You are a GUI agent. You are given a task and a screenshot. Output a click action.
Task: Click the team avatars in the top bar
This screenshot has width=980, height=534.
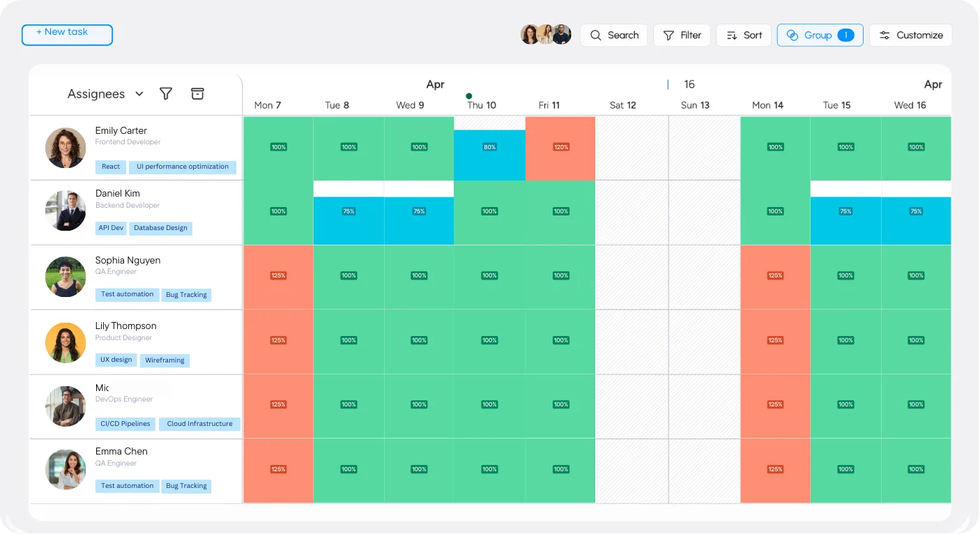tap(546, 33)
